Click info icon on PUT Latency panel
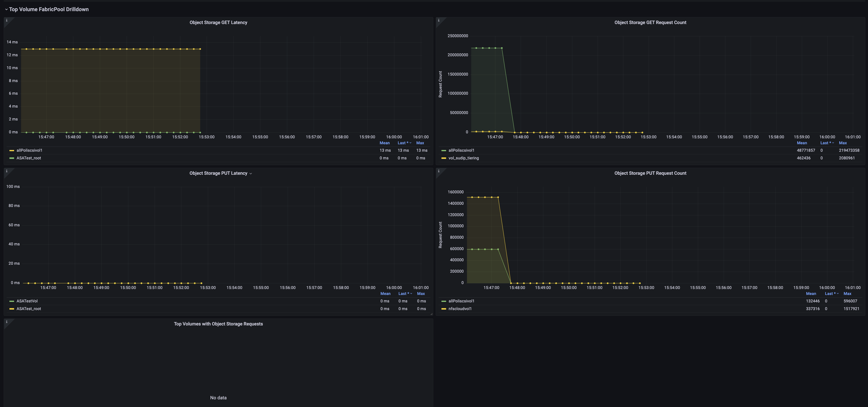The height and width of the screenshot is (407, 868). 6,171
